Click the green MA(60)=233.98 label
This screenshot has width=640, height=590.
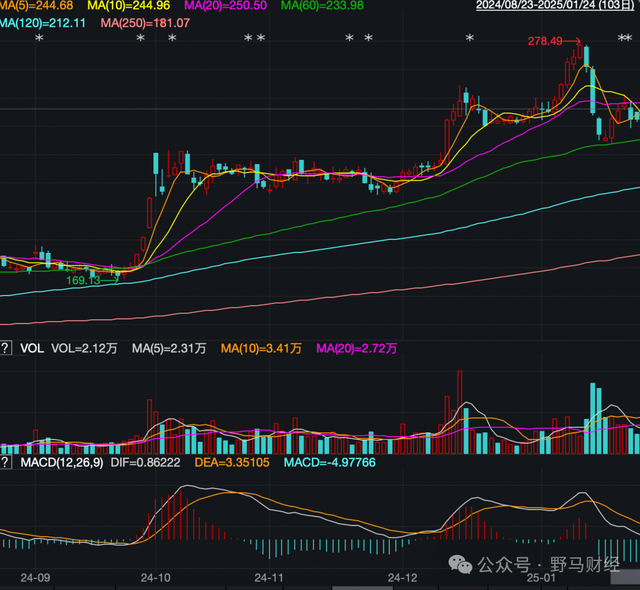[322, 6]
